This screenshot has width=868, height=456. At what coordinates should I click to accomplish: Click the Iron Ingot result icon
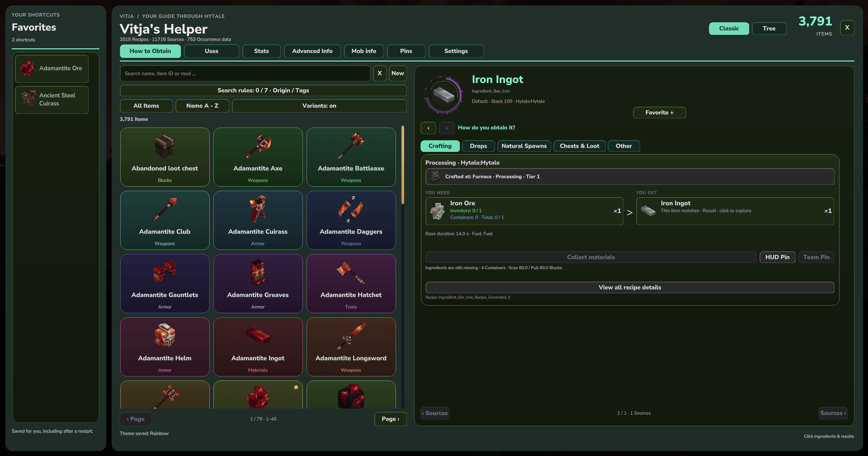click(x=648, y=211)
